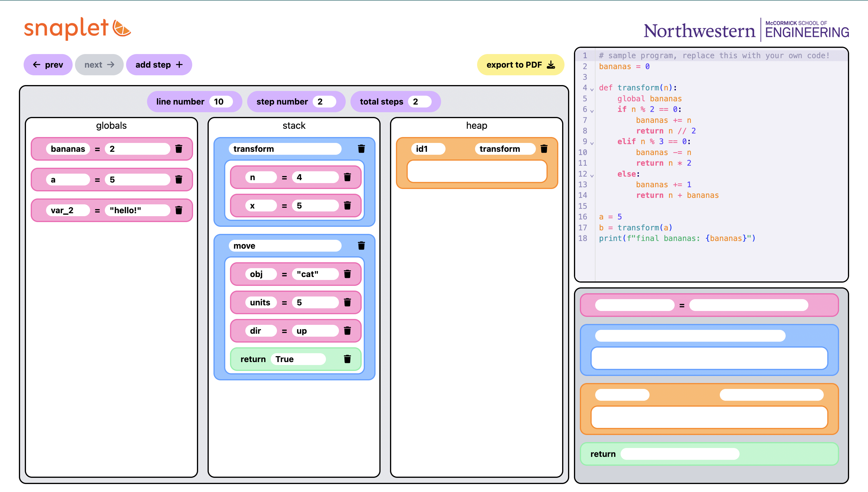The height and width of the screenshot is (492, 868).
Task: Go to the previous step
Action: [48, 65]
